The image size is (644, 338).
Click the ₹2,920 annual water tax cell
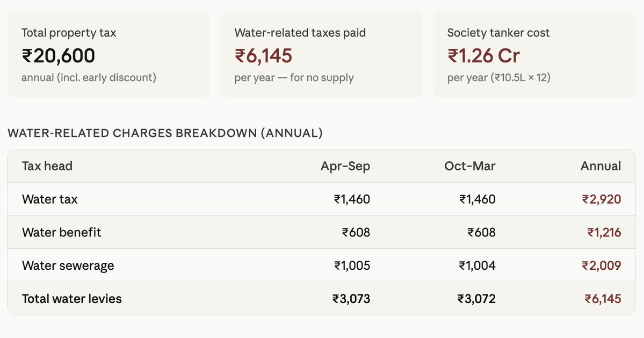pos(601,199)
